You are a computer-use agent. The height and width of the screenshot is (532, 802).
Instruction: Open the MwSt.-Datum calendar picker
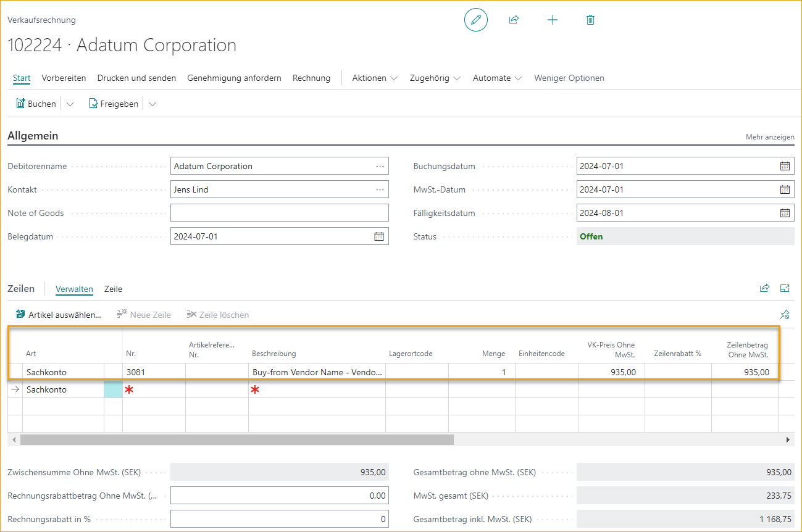785,189
